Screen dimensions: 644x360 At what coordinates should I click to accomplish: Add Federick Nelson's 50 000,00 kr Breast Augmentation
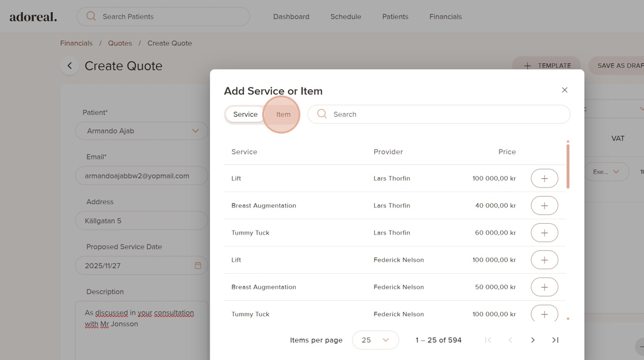click(x=544, y=287)
